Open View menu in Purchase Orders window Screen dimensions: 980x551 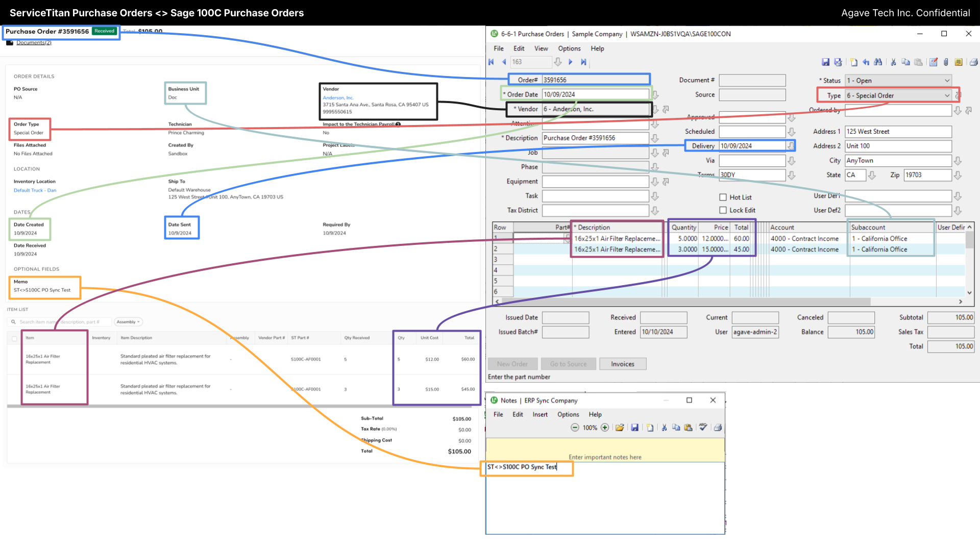[x=541, y=48]
